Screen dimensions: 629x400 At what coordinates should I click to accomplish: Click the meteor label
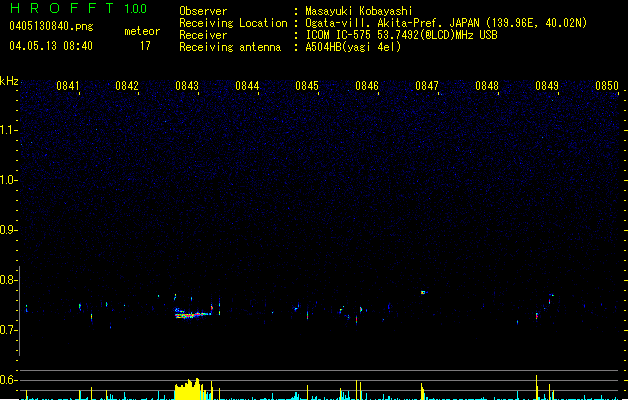(142, 31)
